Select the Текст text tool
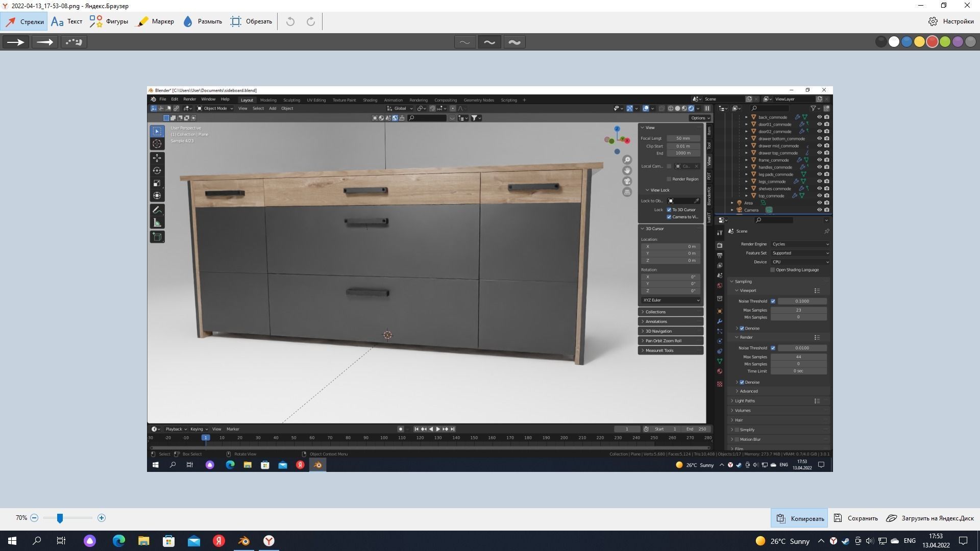980x551 pixels. coord(67,21)
